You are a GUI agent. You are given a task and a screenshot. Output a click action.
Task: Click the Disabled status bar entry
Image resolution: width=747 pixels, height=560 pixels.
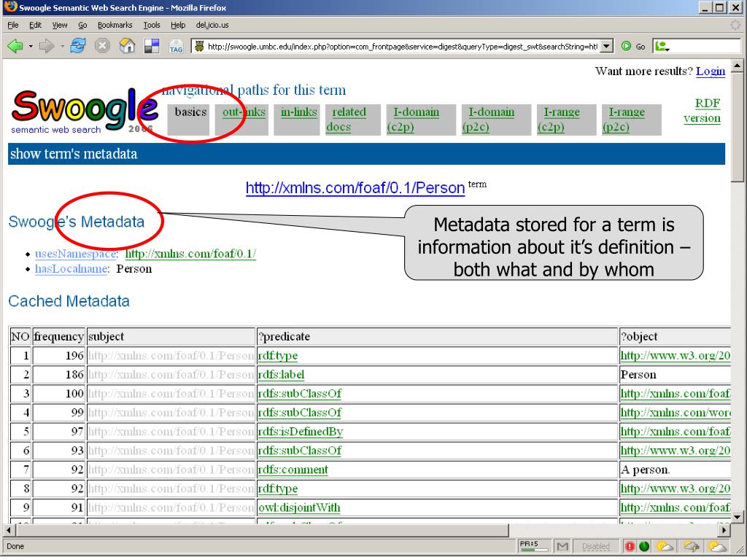coord(596,546)
